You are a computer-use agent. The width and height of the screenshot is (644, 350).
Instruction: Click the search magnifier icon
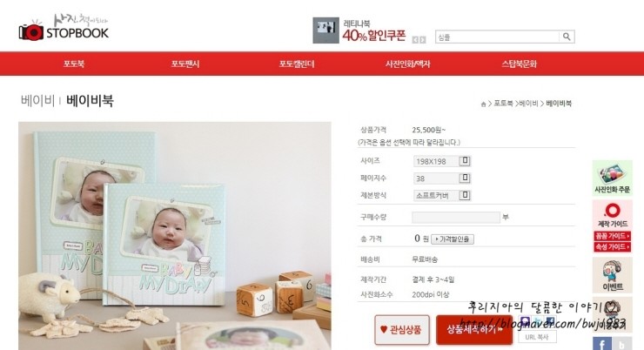tap(567, 37)
